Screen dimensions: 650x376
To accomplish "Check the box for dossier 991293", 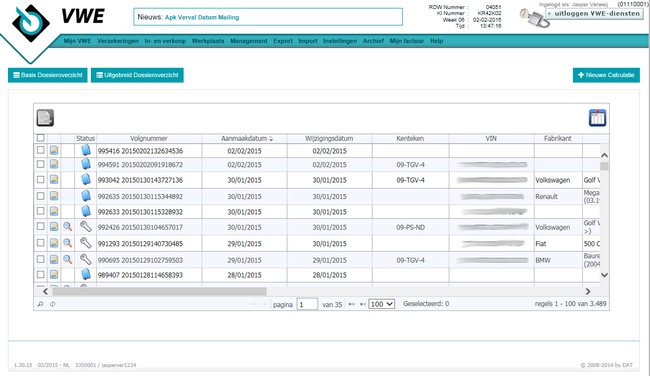I will click(40, 243).
